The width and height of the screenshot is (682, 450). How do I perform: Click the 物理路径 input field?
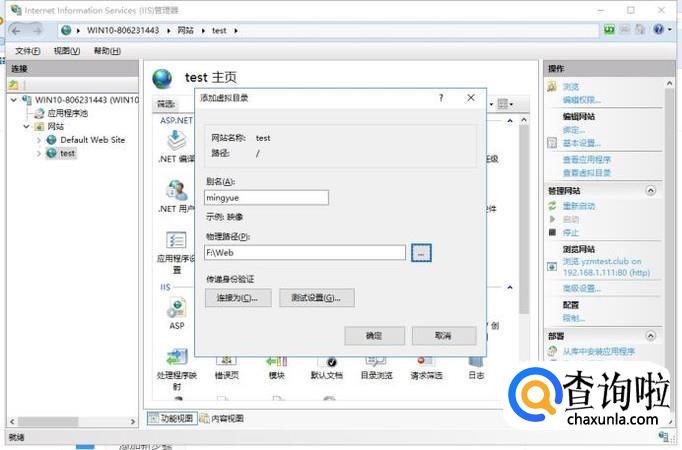[305, 253]
